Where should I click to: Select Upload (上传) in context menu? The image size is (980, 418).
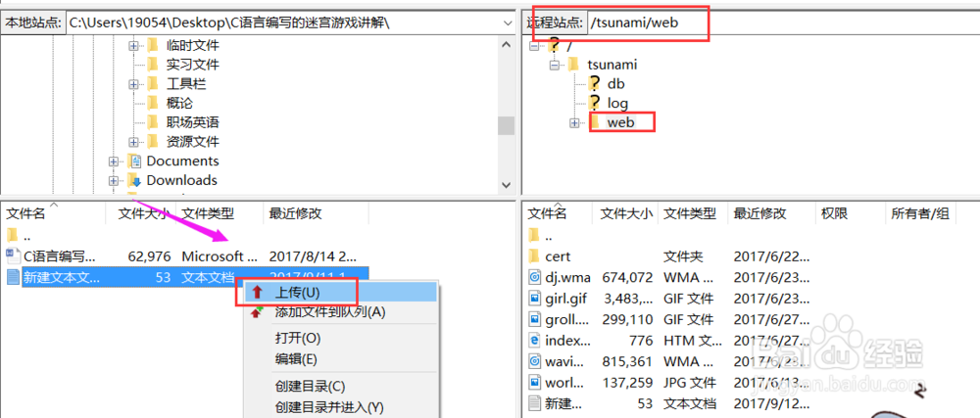click(342, 292)
